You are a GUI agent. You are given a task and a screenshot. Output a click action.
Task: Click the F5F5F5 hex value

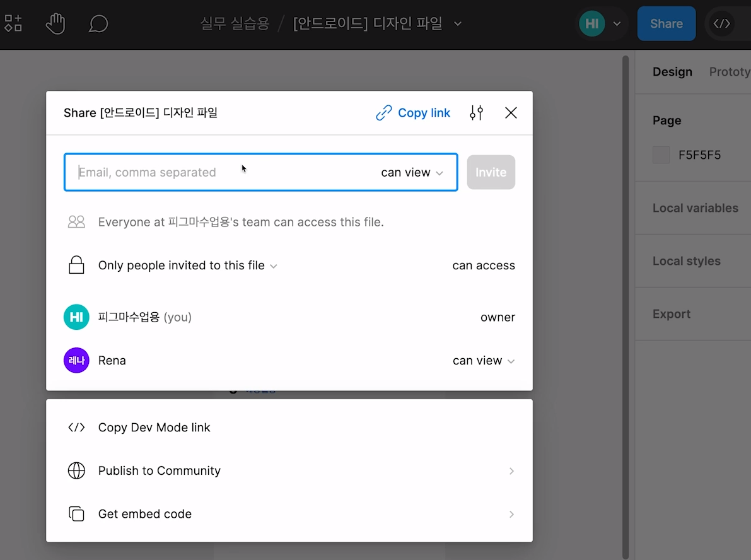(x=699, y=155)
